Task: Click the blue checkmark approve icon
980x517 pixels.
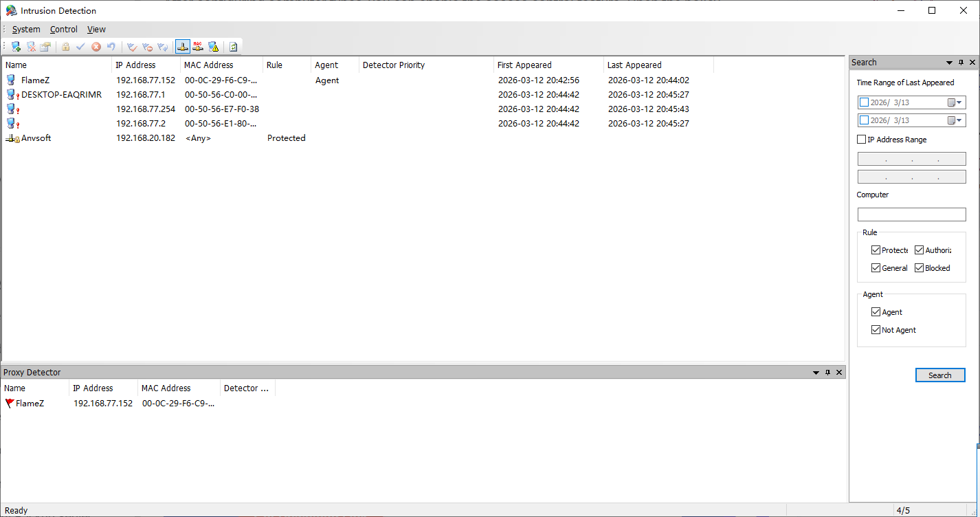Action: (80, 46)
